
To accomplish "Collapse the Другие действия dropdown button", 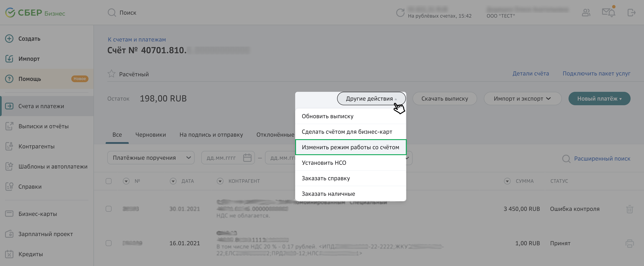I will (x=371, y=99).
